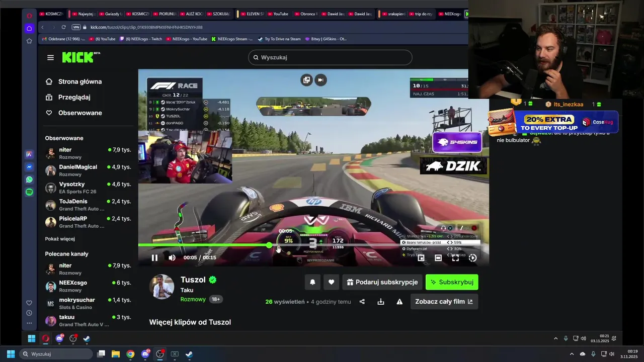The width and height of the screenshot is (644, 362).
Task: Open Steam from bottom taskbar
Action: coord(189,354)
